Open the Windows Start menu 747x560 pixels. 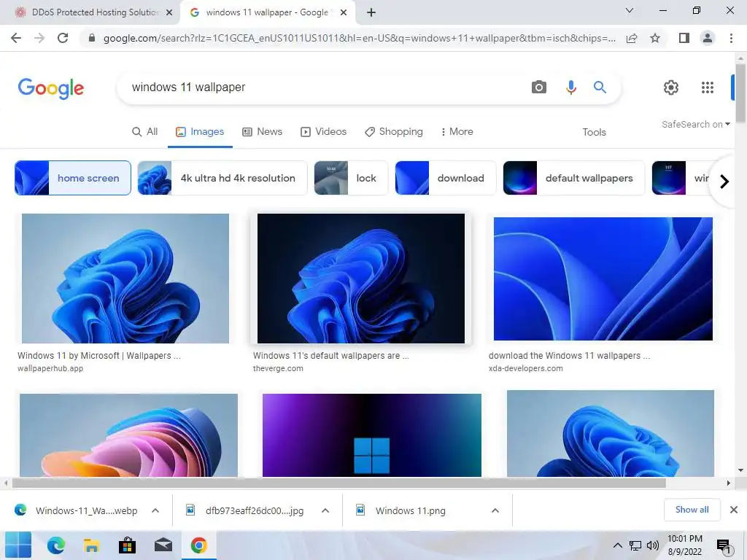point(18,545)
